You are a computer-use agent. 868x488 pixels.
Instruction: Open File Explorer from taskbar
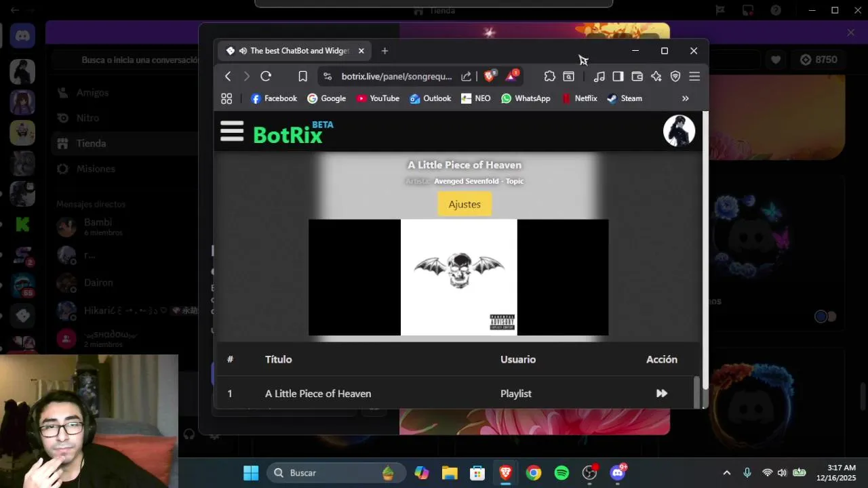[450, 472]
